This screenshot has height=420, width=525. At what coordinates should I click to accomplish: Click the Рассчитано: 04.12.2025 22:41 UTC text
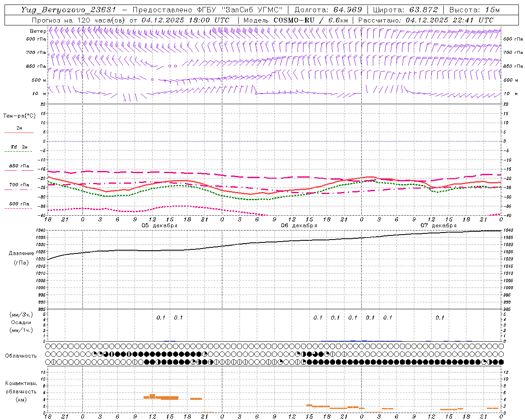tap(426, 20)
